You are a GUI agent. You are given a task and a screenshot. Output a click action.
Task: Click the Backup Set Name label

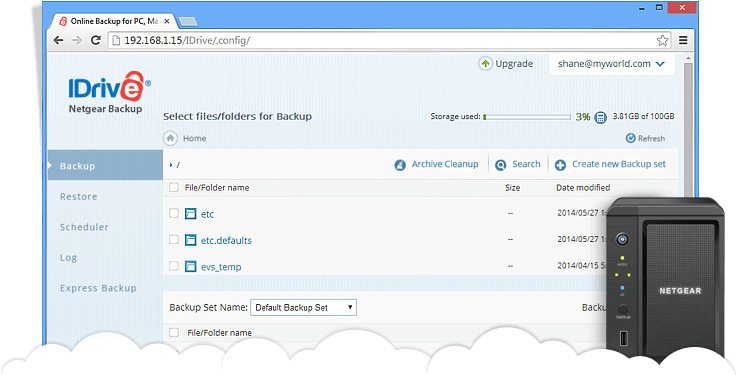(208, 307)
